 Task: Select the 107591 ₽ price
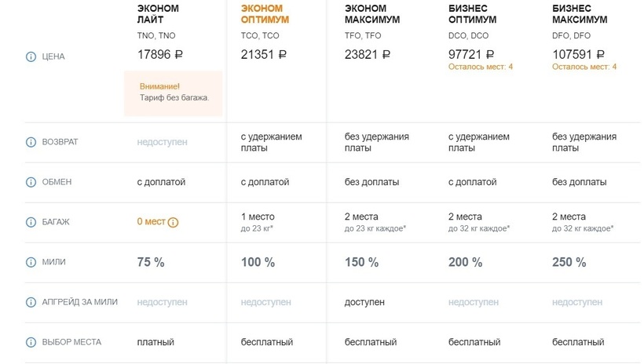point(579,54)
